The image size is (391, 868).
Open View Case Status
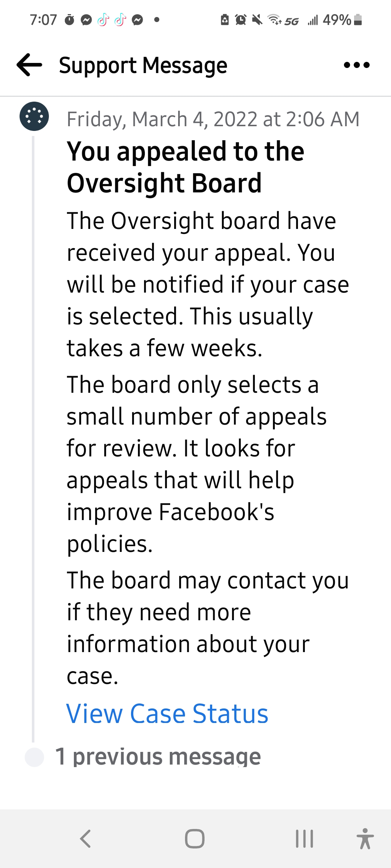pyautogui.click(x=167, y=713)
